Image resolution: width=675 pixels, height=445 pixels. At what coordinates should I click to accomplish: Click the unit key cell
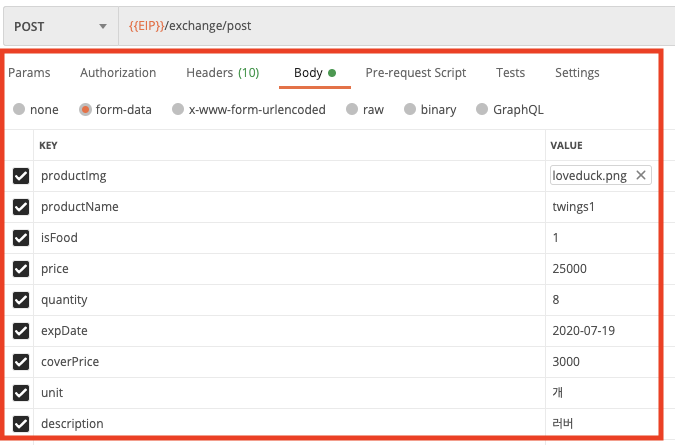click(x=289, y=393)
